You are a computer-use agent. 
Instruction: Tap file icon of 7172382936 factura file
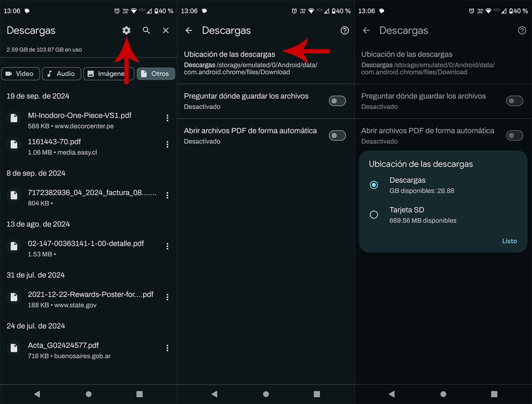(14, 196)
